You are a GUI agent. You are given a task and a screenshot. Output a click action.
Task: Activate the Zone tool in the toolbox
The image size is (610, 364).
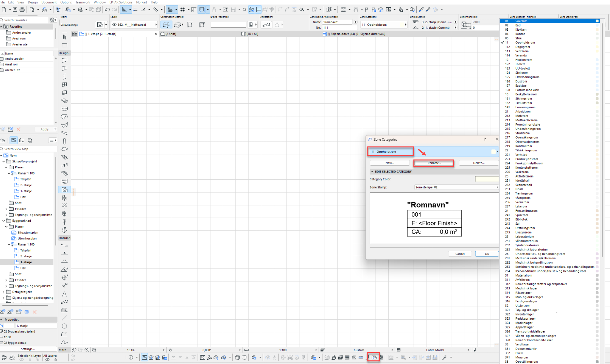click(x=64, y=190)
